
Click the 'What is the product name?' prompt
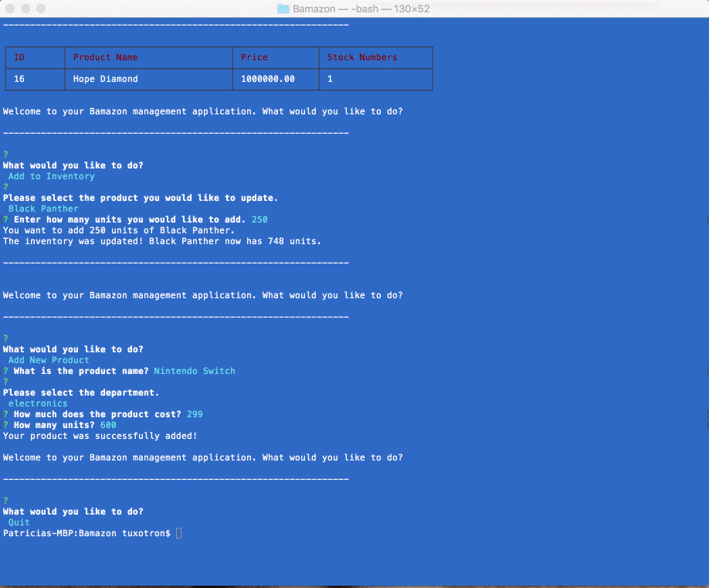click(x=81, y=371)
